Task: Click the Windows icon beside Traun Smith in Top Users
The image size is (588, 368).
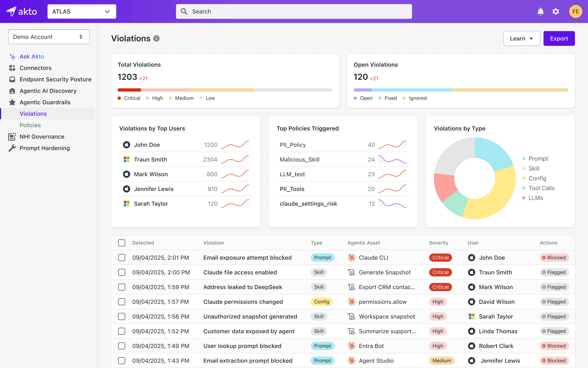Action: (127, 159)
